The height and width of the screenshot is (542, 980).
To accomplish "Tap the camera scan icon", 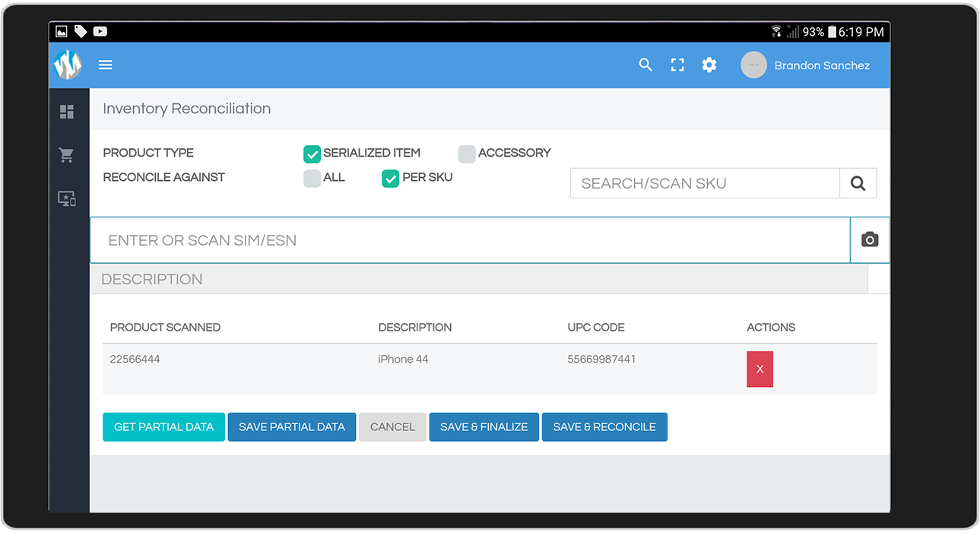I will [x=870, y=240].
